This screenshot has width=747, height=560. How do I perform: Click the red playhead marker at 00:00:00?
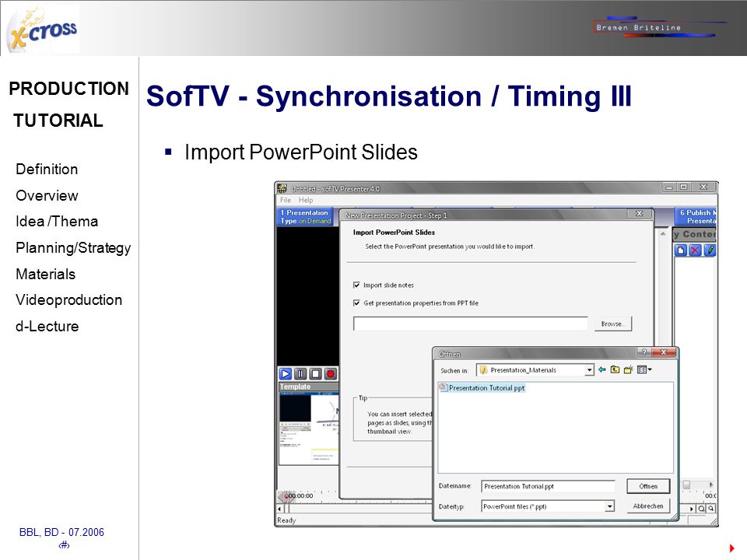click(287, 496)
